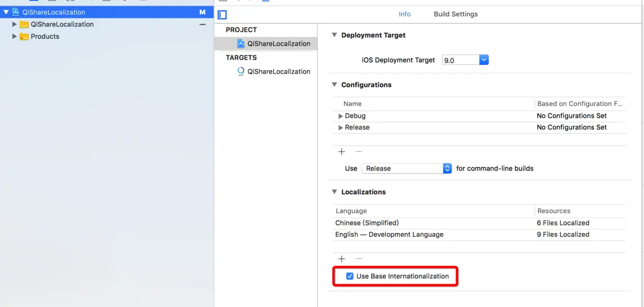Select English — Development Language row

[479, 234]
